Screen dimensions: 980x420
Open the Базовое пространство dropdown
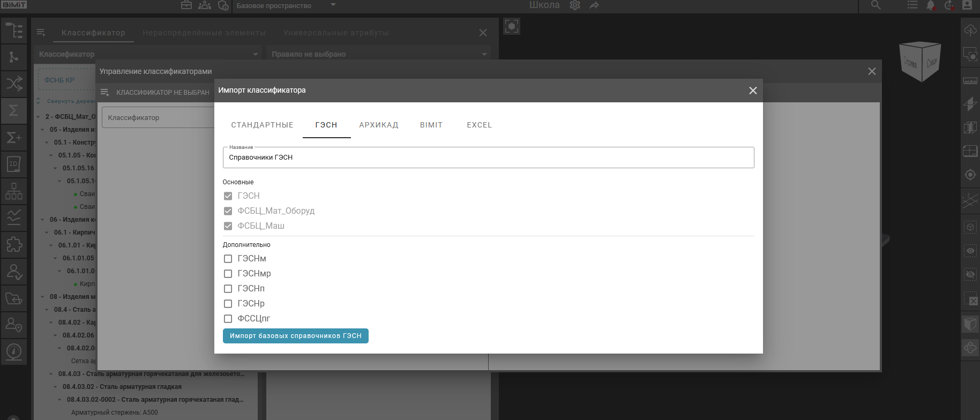286,5
